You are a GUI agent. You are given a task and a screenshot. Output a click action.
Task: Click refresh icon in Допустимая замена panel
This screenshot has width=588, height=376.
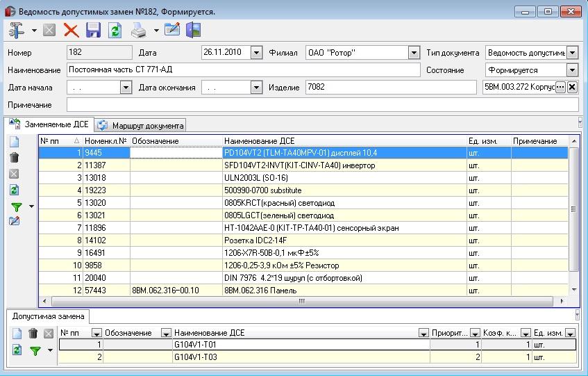(x=17, y=350)
